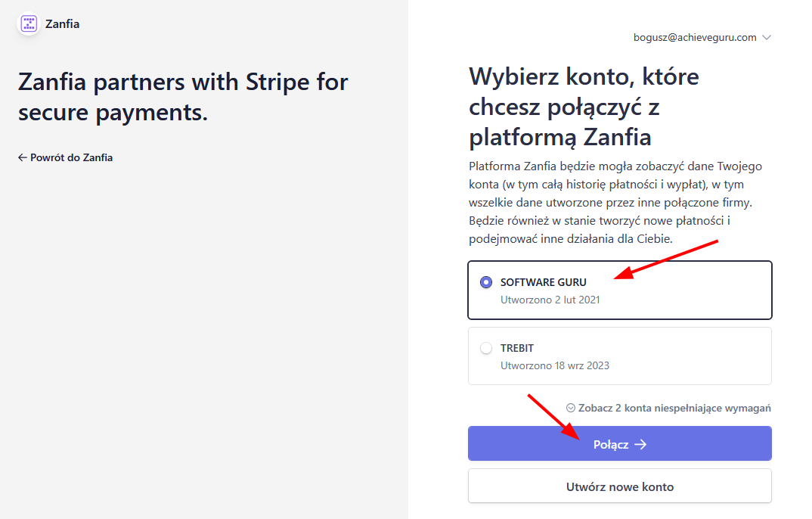This screenshot has width=812, height=519.
Task: Click Utworzono 18 wrz 2023 text
Action: 554,365
